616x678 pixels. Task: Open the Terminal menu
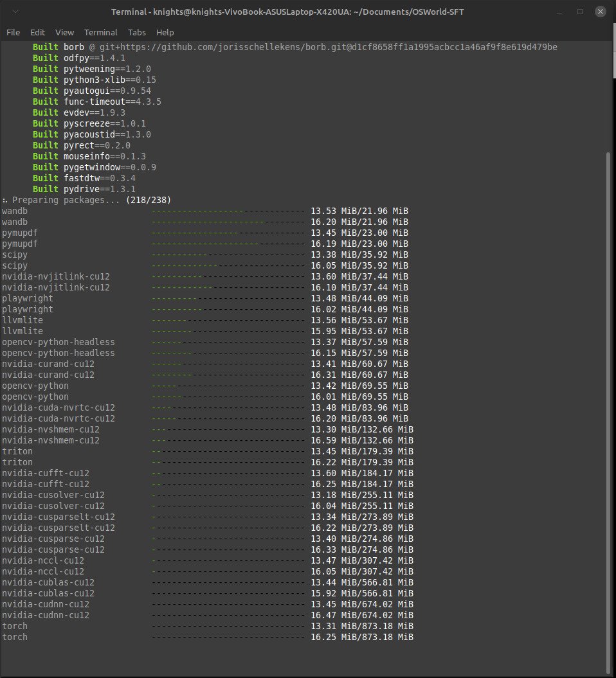(100, 32)
